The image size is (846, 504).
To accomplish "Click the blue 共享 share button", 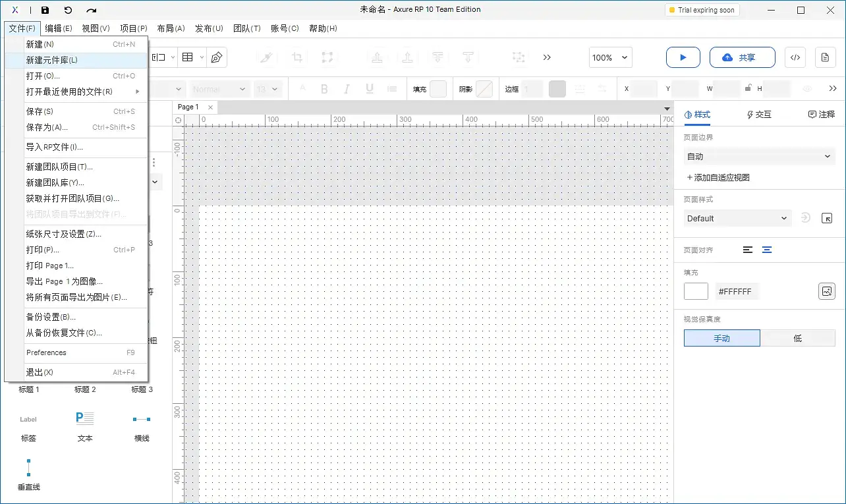I will pyautogui.click(x=742, y=57).
